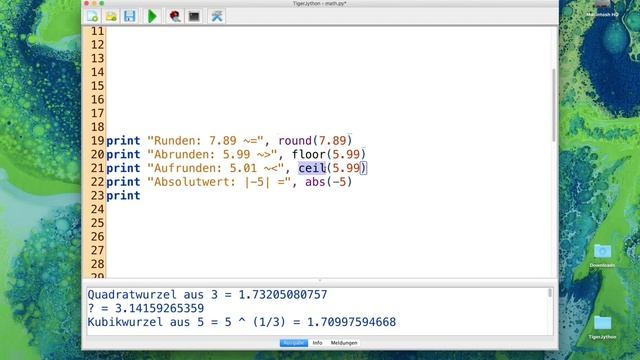Open the console window icon
640x360 pixels.
click(x=194, y=16)
